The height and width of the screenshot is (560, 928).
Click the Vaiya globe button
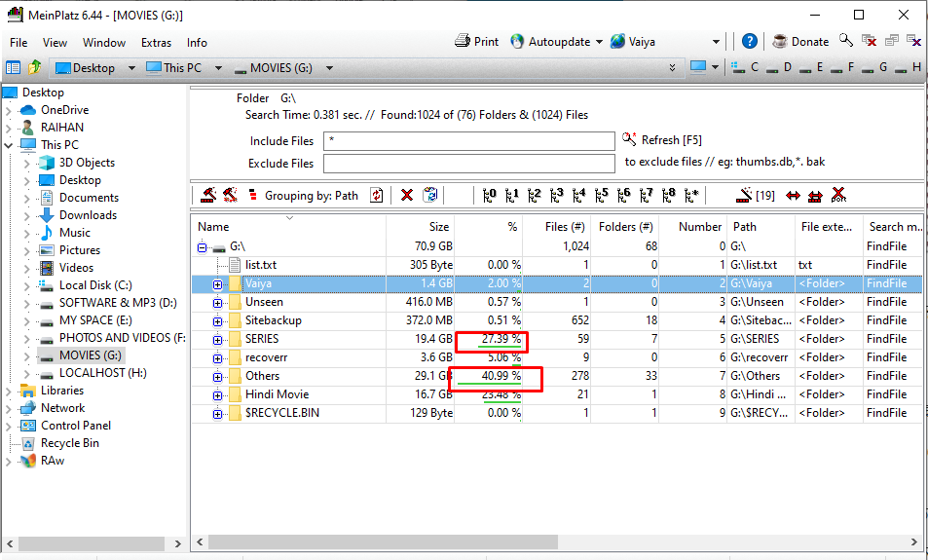(633, 42)
